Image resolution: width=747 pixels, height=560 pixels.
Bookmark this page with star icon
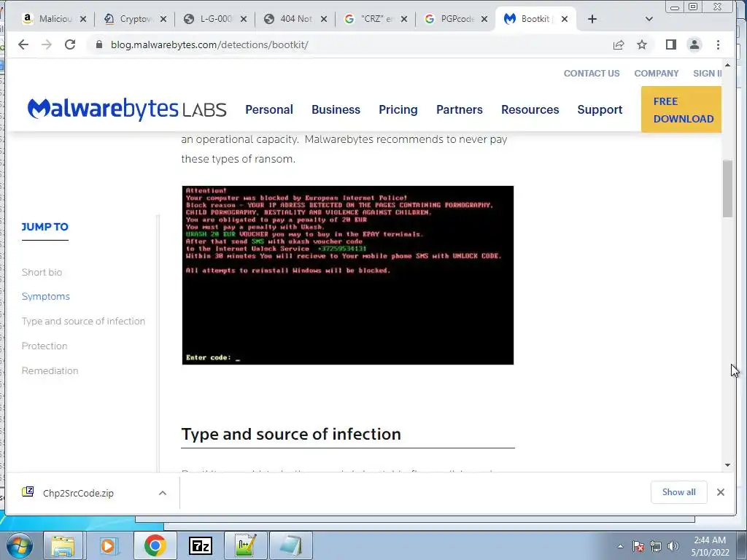pos(642,44)
